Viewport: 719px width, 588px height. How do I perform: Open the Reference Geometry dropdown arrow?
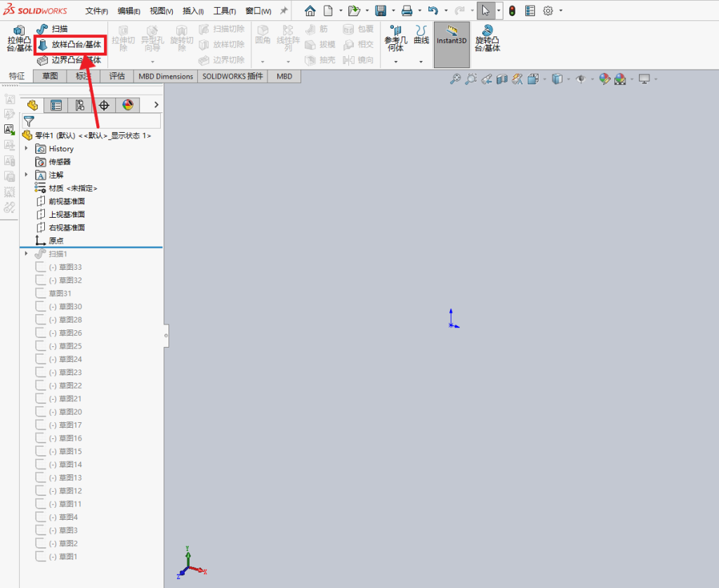point(396,61)
